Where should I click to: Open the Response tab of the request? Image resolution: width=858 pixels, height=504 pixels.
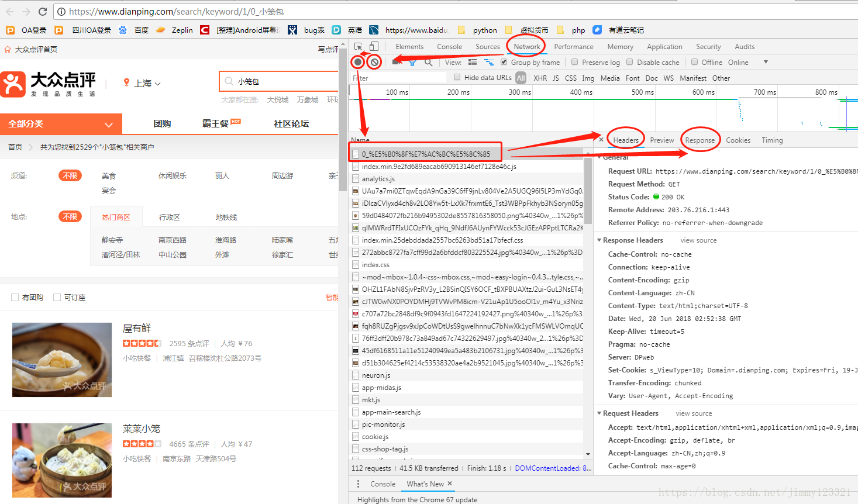pyautogui.click(x=700, y=140)
